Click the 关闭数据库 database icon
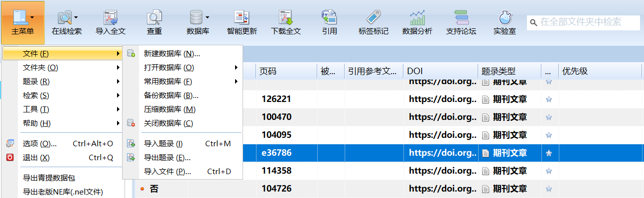Image resolution: width=644 pixels, height=198 pixels. tap(131, 123)
